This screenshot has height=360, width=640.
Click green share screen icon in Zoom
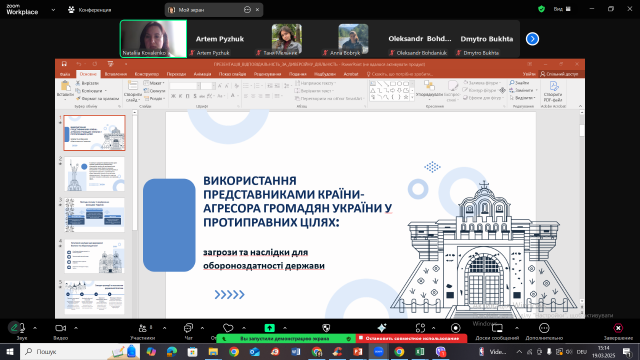269,328
